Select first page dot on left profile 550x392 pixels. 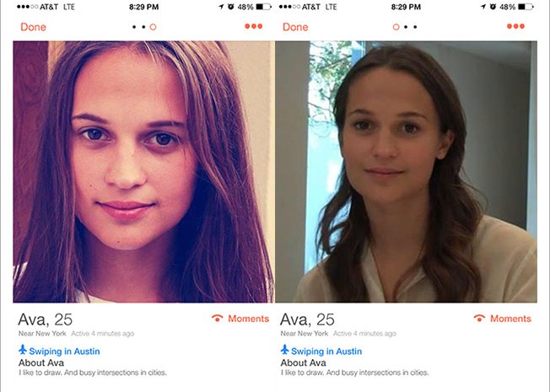click(134, 27)
